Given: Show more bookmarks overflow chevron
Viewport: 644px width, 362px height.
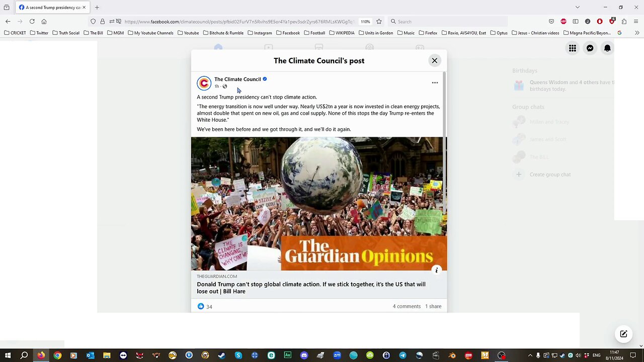Looking at the screenshot, I should pyautogui.click(x=637, y=33).
